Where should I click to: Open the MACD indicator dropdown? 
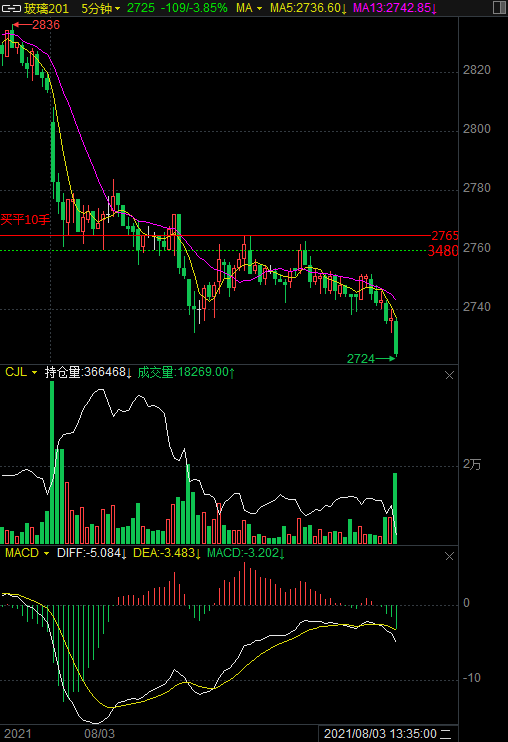(27, 553)
